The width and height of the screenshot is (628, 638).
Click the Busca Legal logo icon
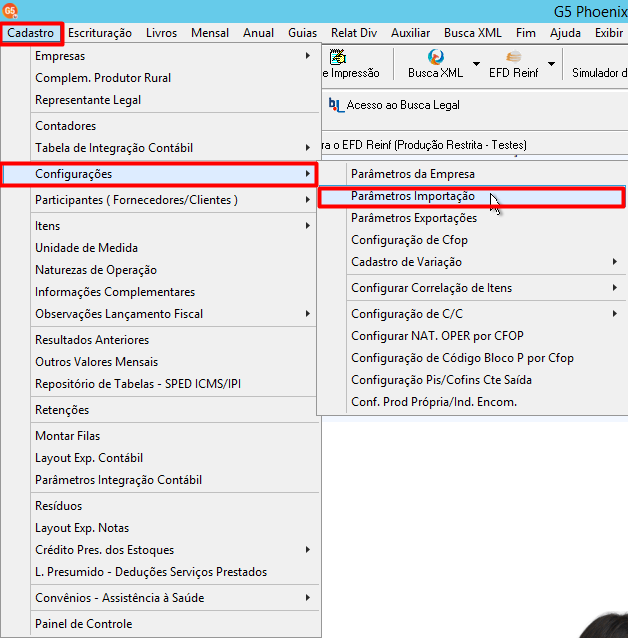(x=335, y=105)
